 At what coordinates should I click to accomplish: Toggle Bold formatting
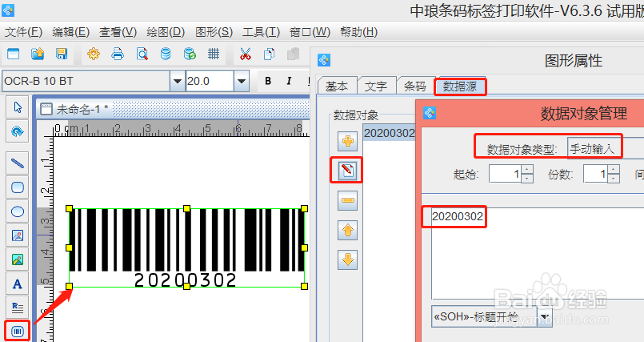[268, 81]
